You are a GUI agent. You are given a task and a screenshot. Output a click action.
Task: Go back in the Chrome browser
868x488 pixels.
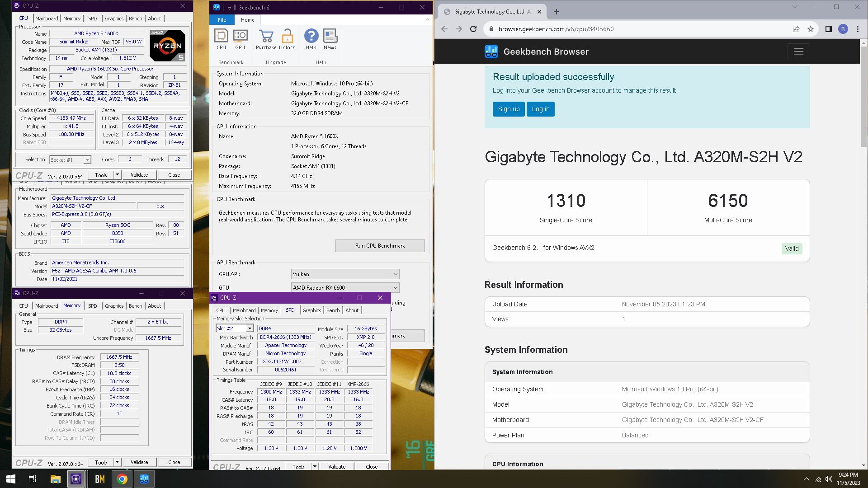point(444,29)
